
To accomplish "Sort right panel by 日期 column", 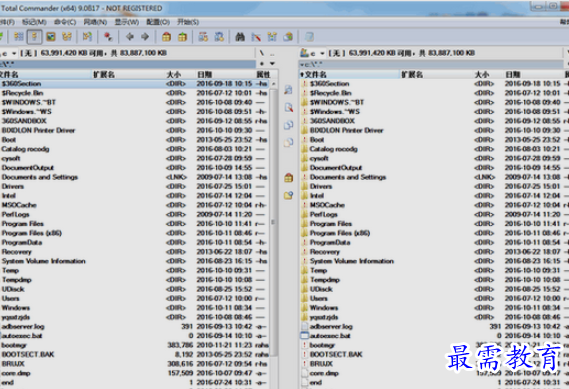I will (532, 74).
